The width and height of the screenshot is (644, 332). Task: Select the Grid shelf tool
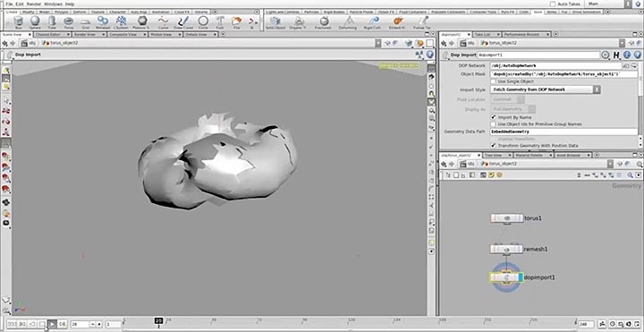(x=86, y=22)
